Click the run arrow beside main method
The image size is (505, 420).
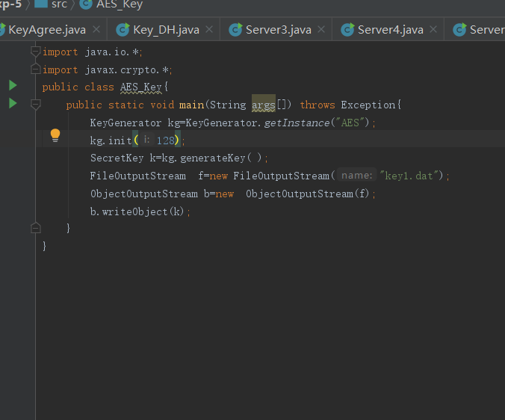tap(13, 103)
